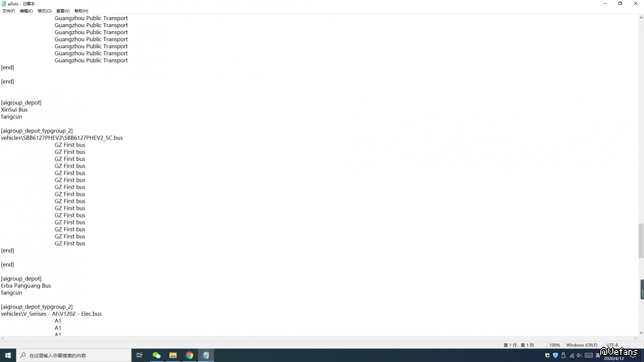
Task: Click the USB safely remove tray icon
Action: pyautogui.click(x=564, y=355)
